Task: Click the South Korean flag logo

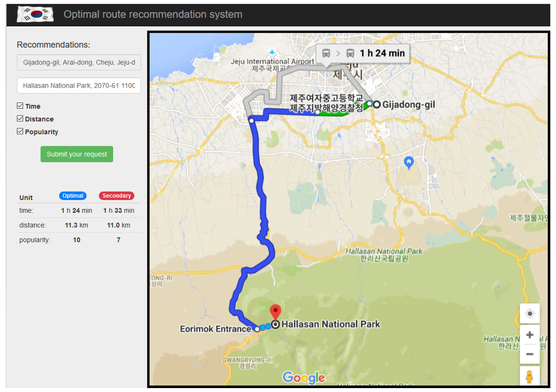Action: 35,14
